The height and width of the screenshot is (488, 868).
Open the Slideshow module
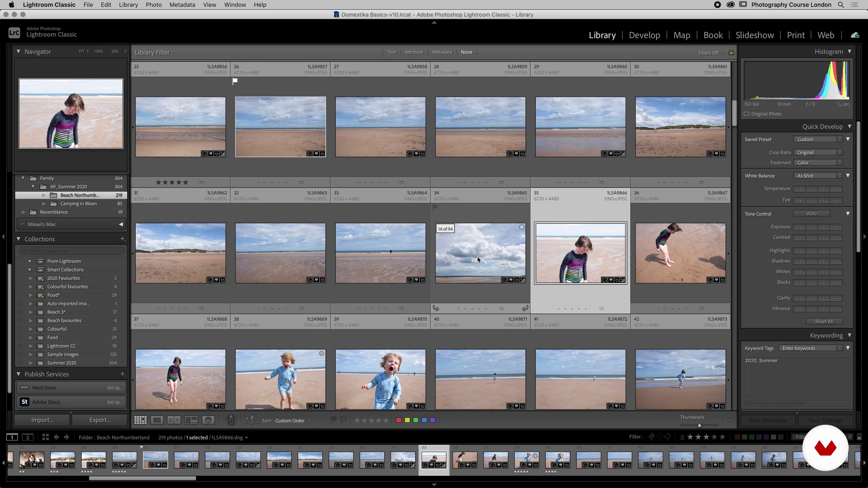755,35
